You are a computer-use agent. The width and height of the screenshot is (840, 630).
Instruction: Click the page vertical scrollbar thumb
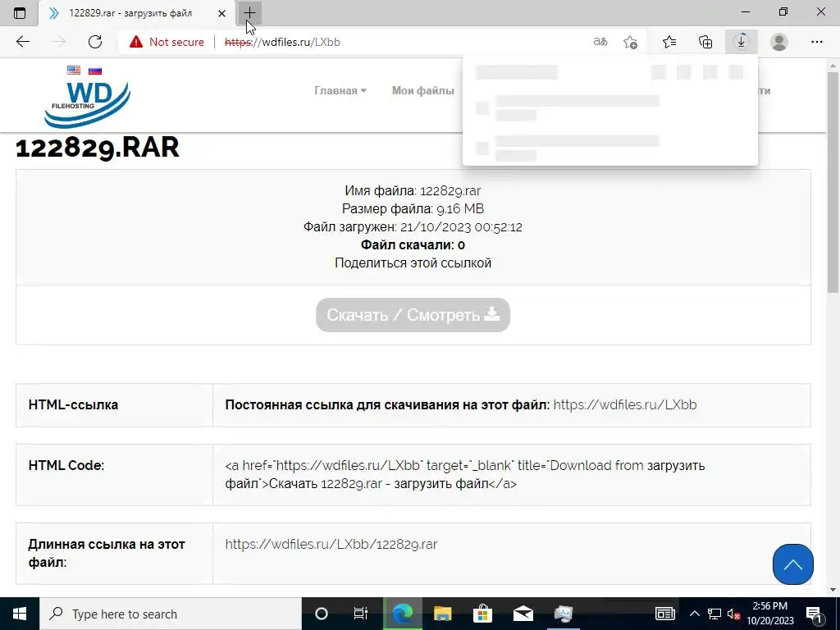pos(833,182)
